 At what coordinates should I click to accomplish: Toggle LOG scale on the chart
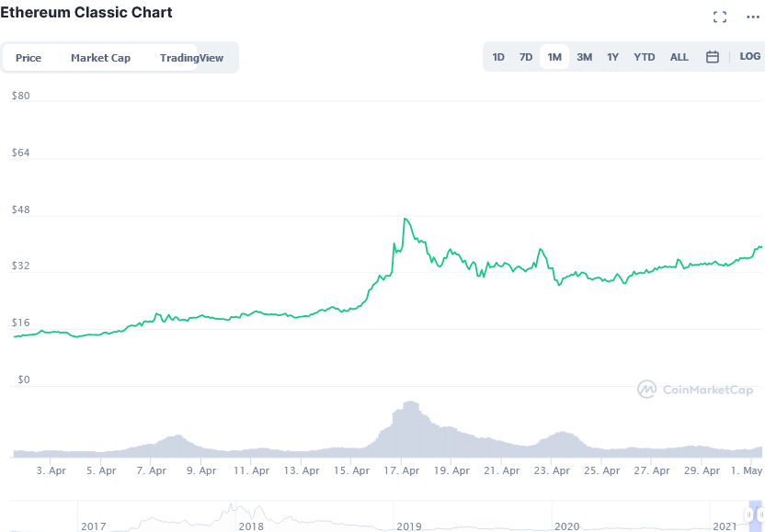[x=750, y=57]
